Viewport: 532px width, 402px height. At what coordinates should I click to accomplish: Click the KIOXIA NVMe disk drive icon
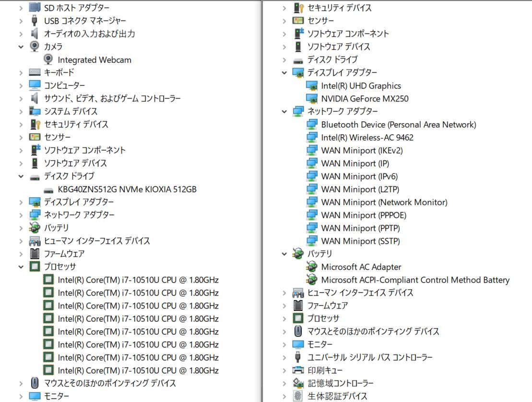point(48,189)
